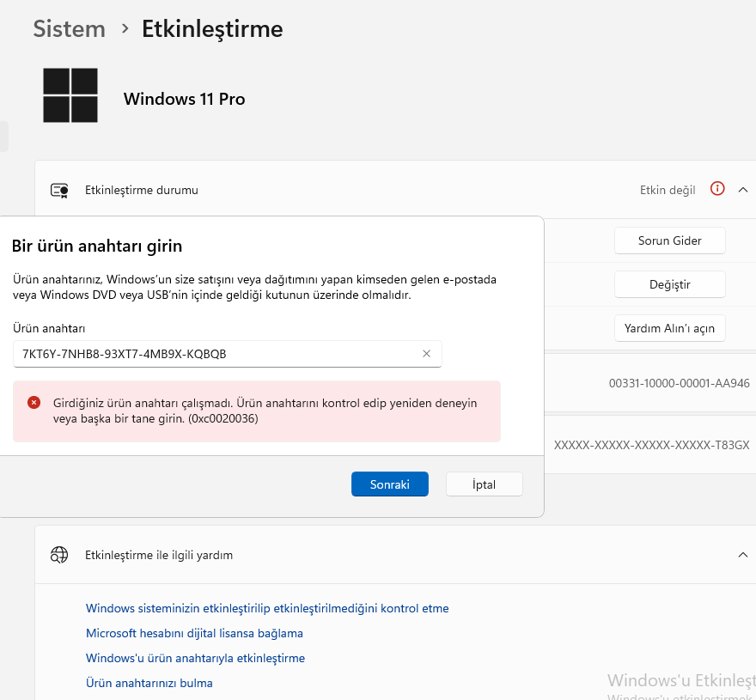Click the Etkinleştirme page heading
The width and height of the screenshot is (756, 700).
click(x=212, y=29)
